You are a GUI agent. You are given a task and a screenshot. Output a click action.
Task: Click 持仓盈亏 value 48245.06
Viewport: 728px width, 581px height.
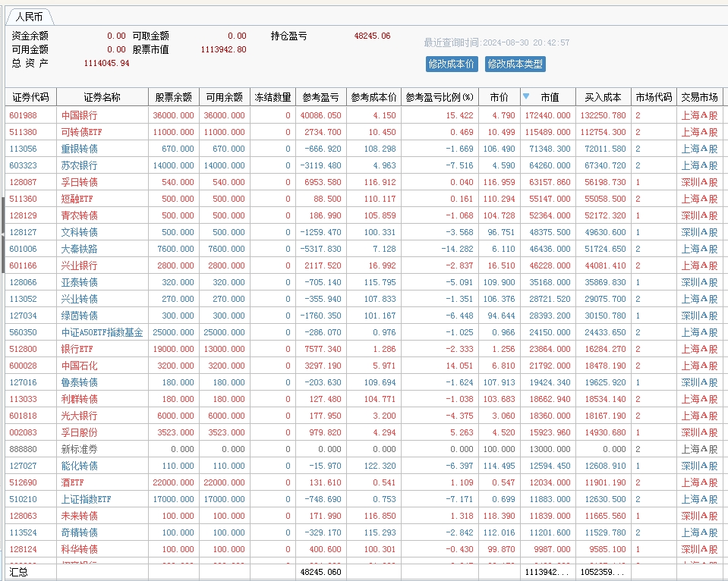pos(373,36)
